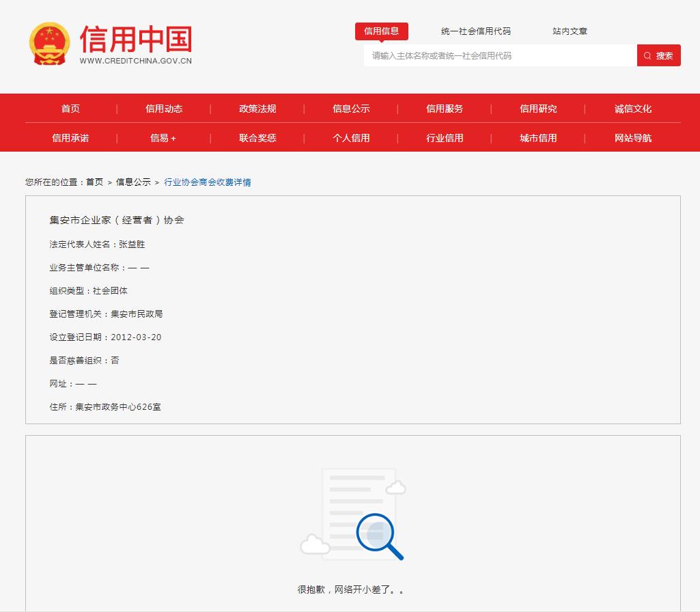Switch to 站内文章 search tab
This screenshot has height=612, width=700.
click(570, 31)
